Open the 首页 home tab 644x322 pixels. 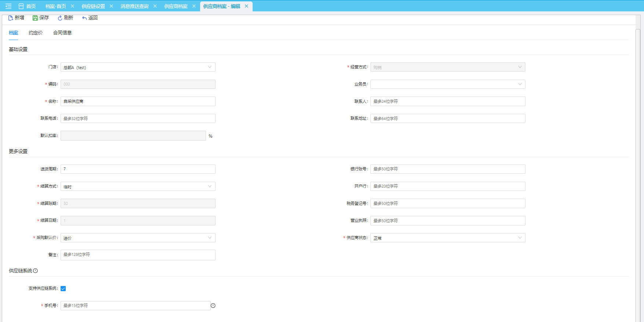(28, 6)
